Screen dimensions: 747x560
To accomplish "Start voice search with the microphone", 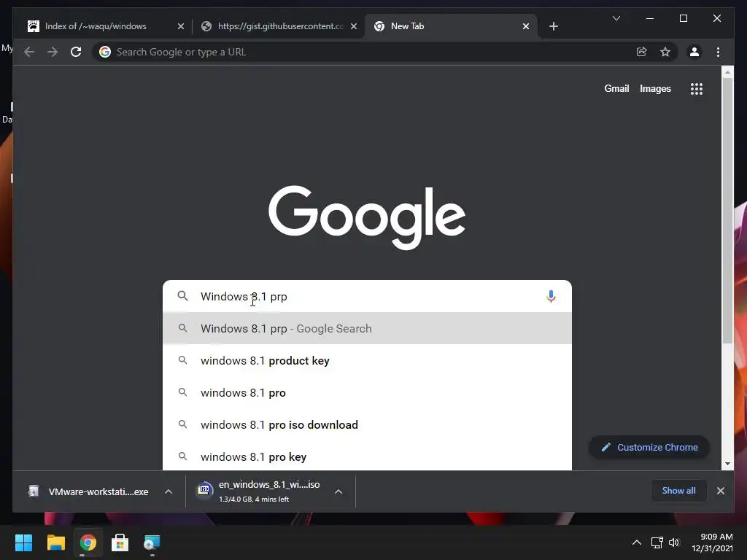I will click(x=551, y=296).
